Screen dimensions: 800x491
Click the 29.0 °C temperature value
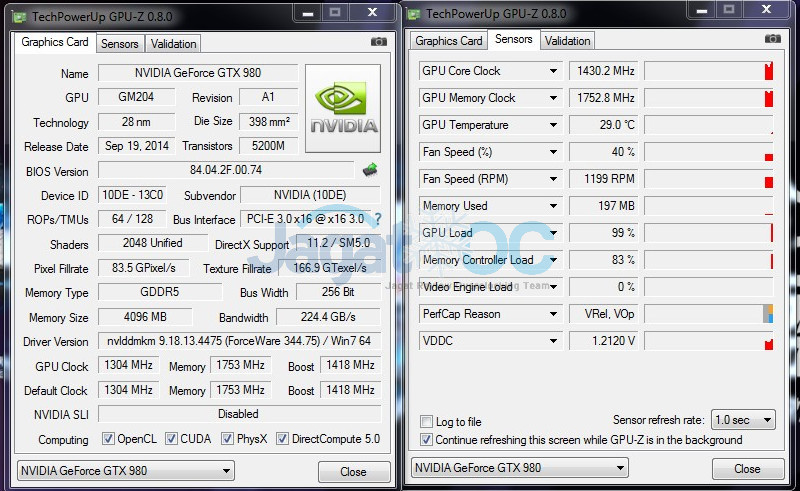click(603, 125)
